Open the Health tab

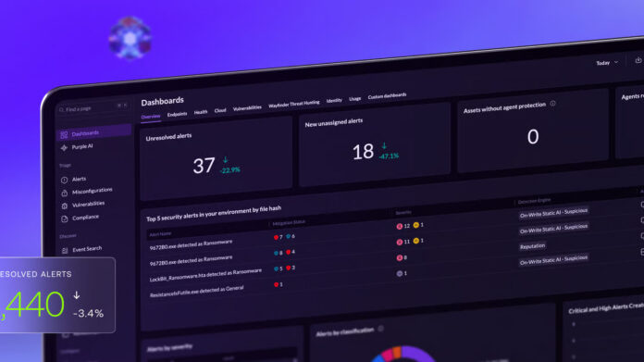(201, 112)
